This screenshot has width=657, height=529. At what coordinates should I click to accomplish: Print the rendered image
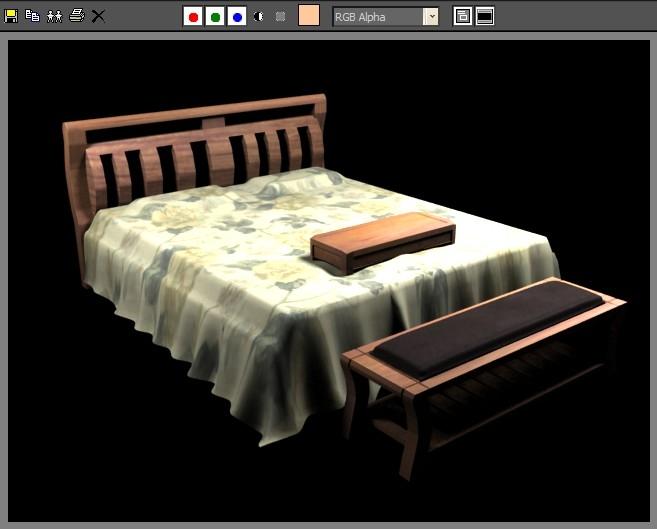pyautogui.click(x=77, y=16)
